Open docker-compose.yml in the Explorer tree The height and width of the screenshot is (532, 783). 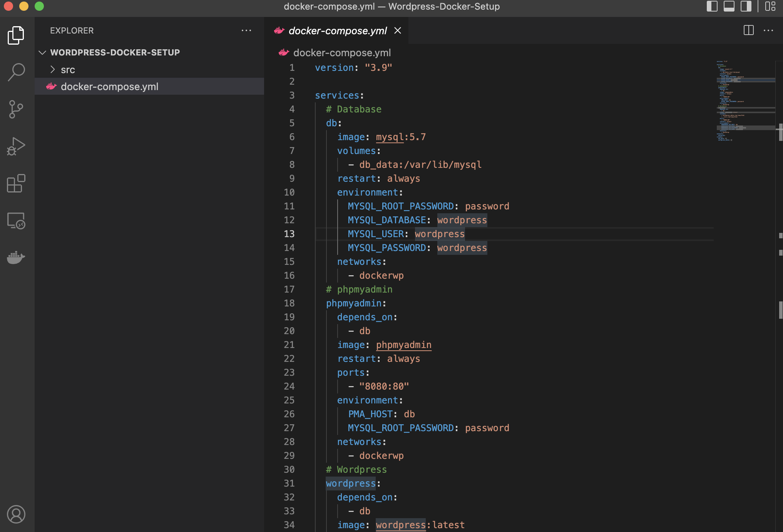[149, 87]
